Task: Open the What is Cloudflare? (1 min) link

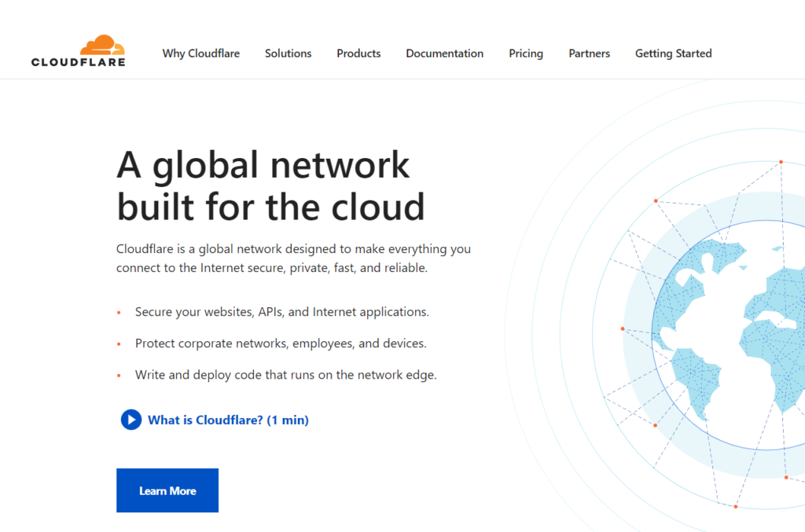Action: [228, 420]
